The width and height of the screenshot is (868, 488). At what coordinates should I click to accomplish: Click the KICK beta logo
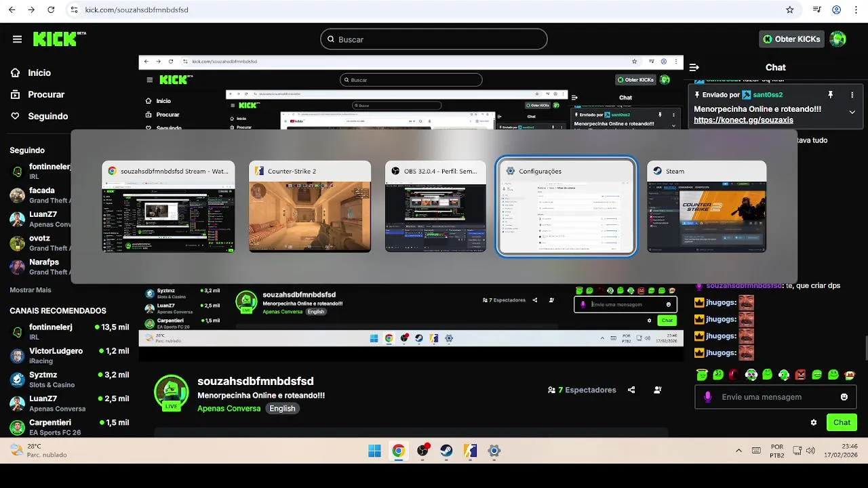(x=60, y=39)
